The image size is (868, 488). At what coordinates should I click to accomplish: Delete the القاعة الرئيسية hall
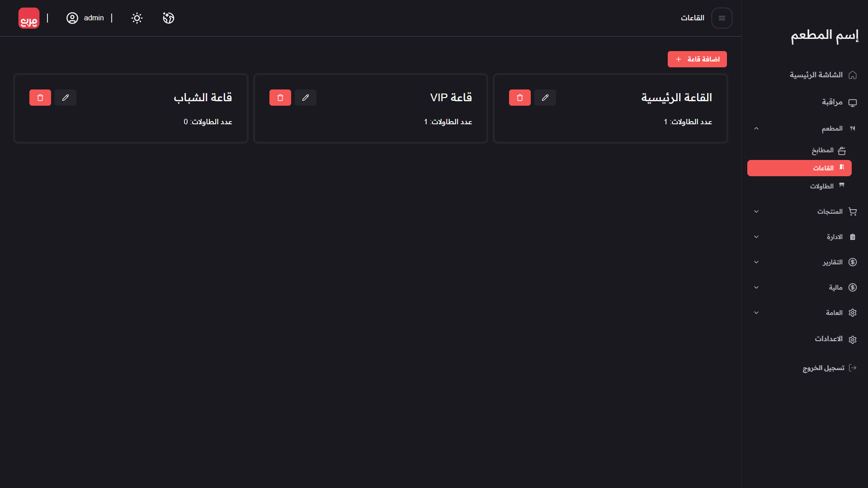519,98
